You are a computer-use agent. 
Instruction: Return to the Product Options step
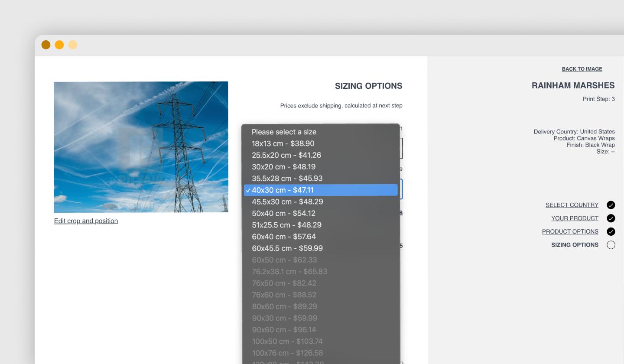tap(570, 232)
